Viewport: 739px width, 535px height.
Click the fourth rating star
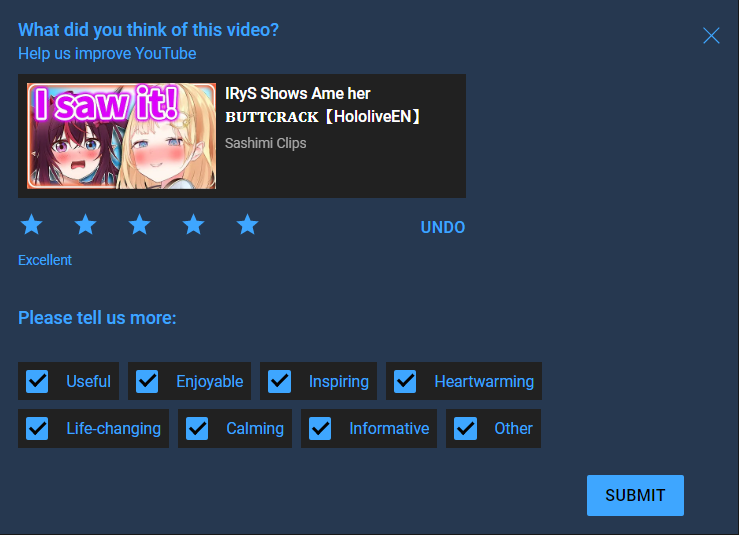pos(193,224)
